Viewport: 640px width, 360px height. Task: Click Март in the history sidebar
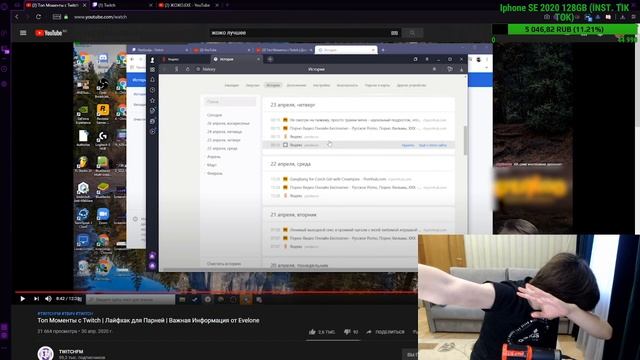coord(211,165)
